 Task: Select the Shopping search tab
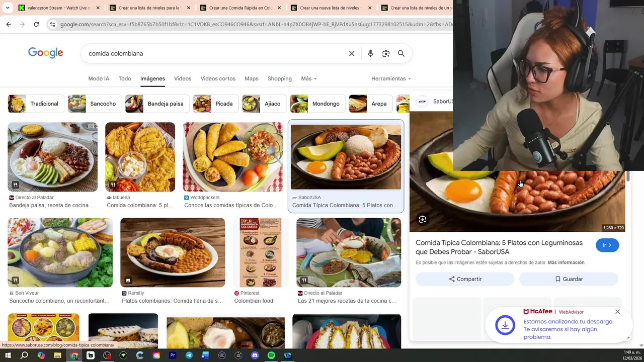pos(280,78)
